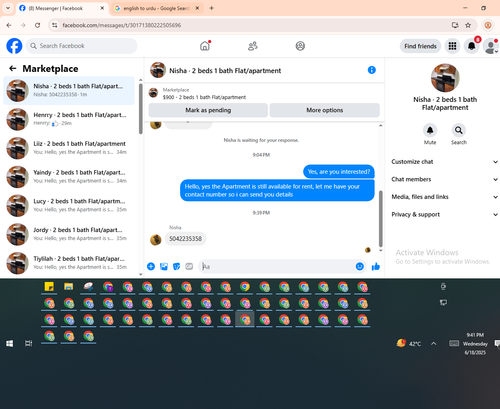
Task: Click the Chrome address bar URL
Action: click(122, 25)
